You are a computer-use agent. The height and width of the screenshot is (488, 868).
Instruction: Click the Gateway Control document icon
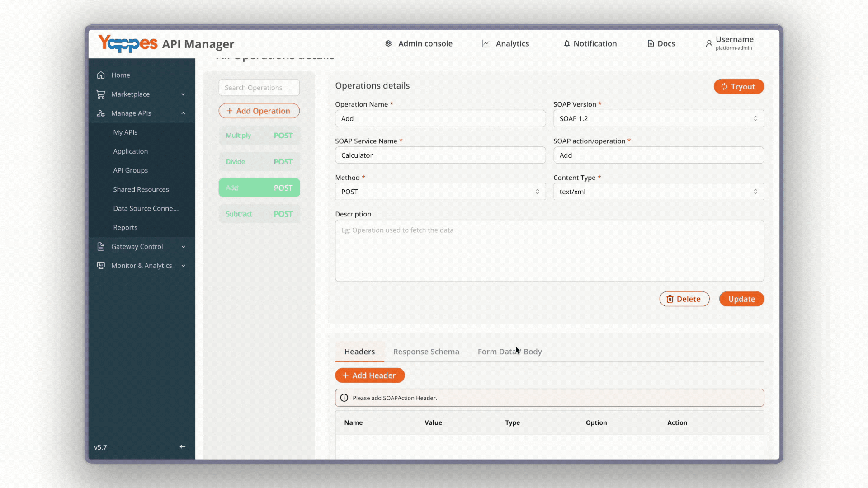click(x=101, y=246)
